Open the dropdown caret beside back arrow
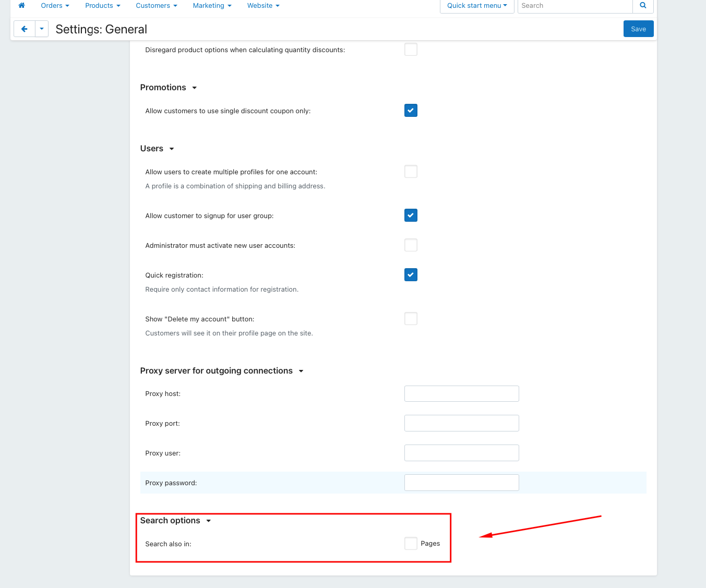Screen dimensions: 706x588 [42, 29]
